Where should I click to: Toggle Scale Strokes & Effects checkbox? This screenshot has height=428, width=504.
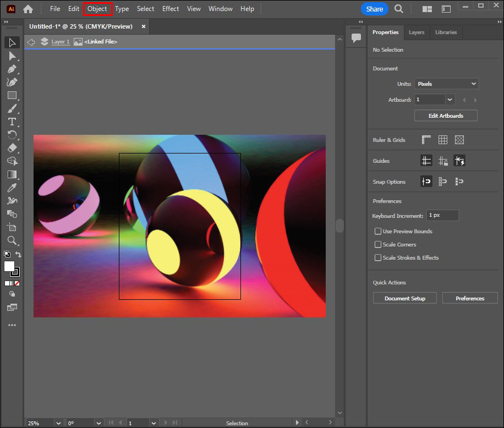(x=378, y=258)
